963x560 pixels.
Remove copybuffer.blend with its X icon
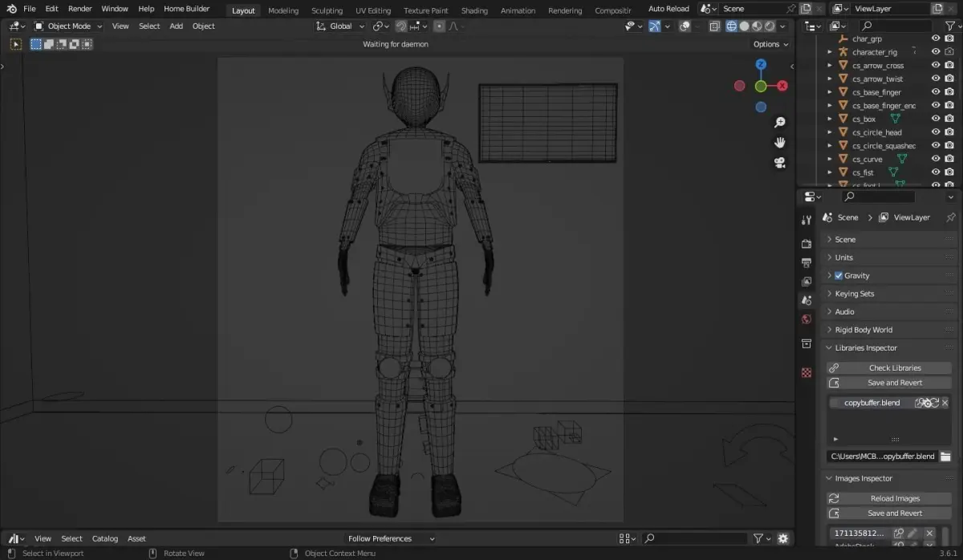click(x=945, y=403)
